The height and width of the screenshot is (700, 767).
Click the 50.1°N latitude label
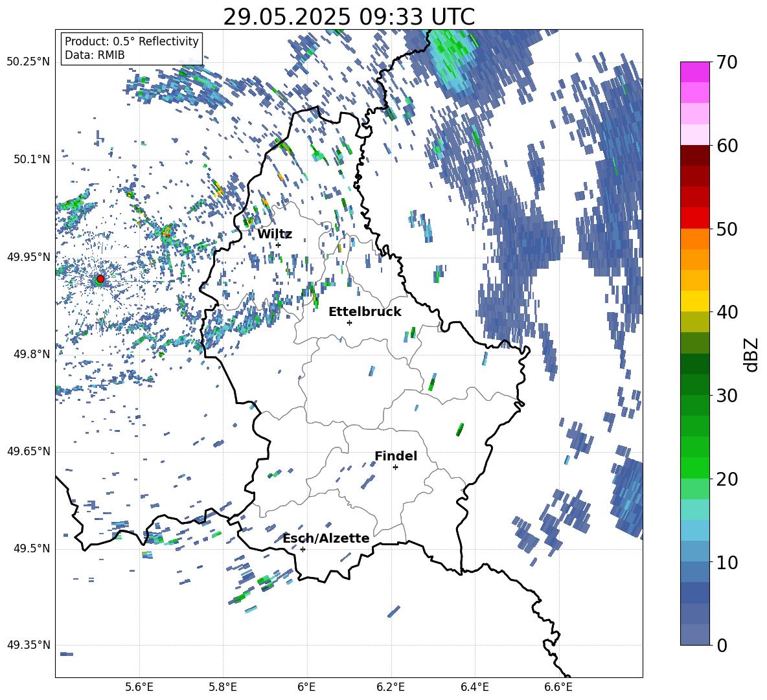31,159
